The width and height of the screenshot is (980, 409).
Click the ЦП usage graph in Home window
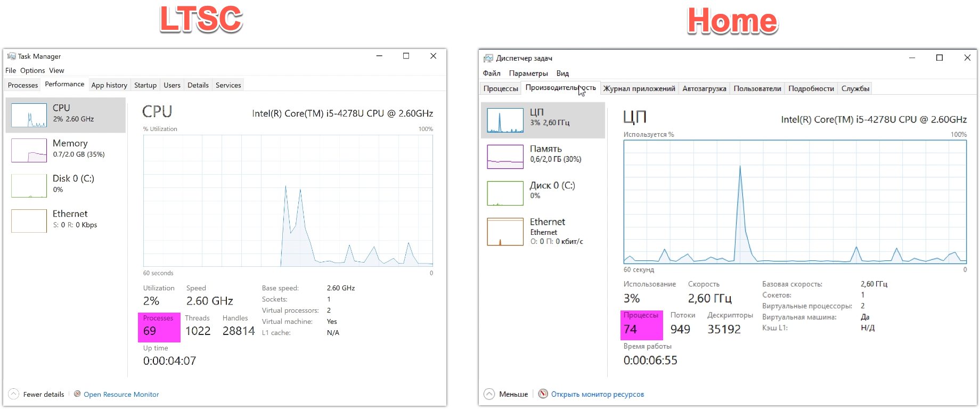[x=795, y=202]
